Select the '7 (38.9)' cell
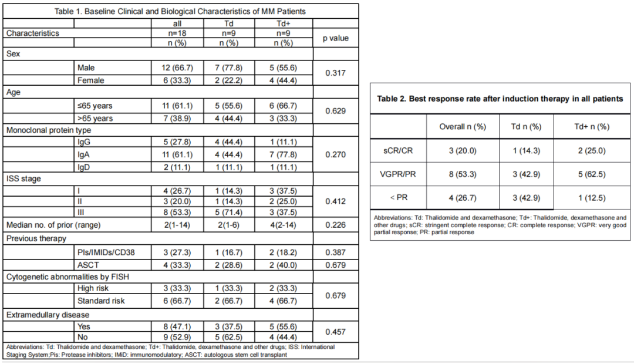Viewport: 634px width, 364px height. 177,118
